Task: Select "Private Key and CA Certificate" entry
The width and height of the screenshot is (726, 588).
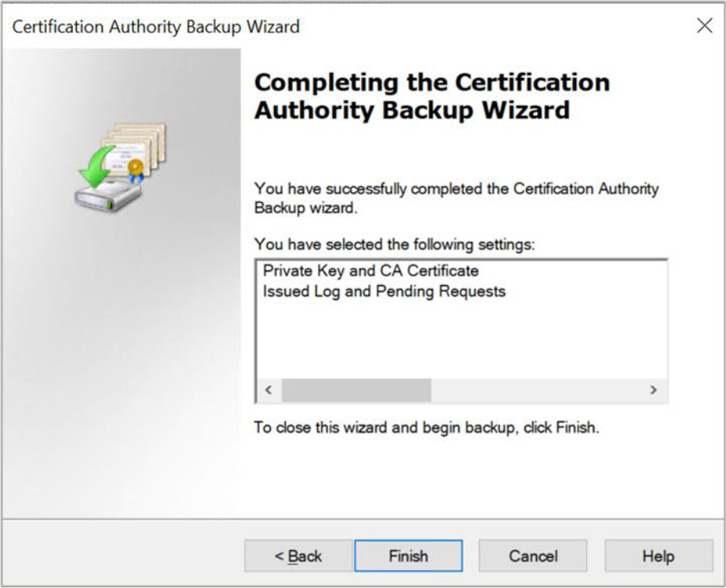Action: pyautogui.click(x=370, y=271)
